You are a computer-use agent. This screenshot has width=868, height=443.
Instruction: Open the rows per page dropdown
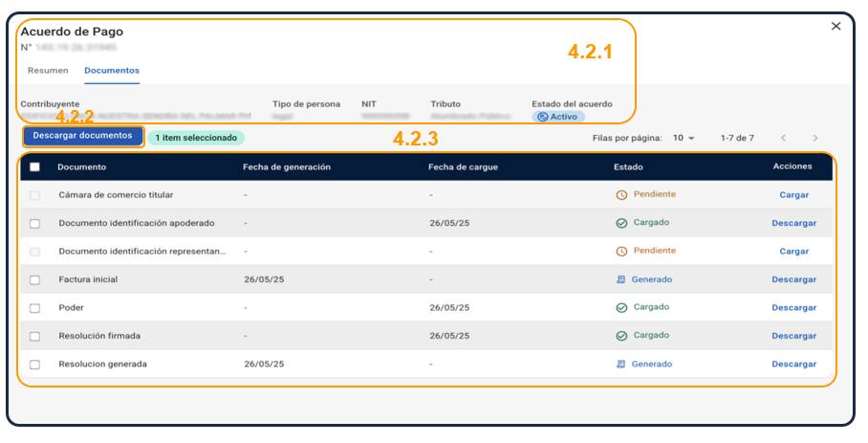click(684, 138)
